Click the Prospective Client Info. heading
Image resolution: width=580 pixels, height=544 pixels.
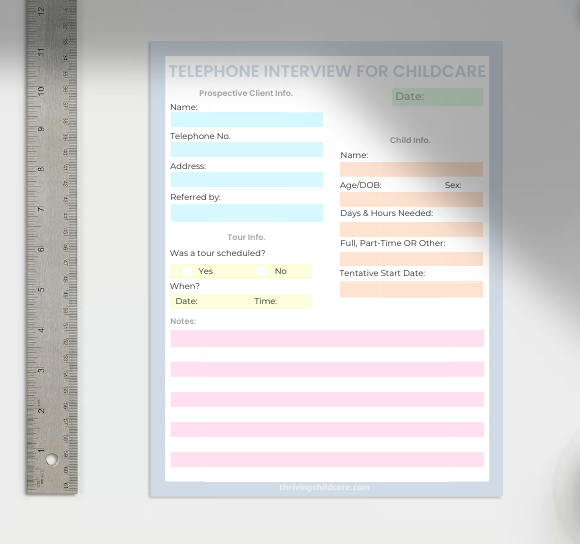pyautogui.click(x=246, y=93)
